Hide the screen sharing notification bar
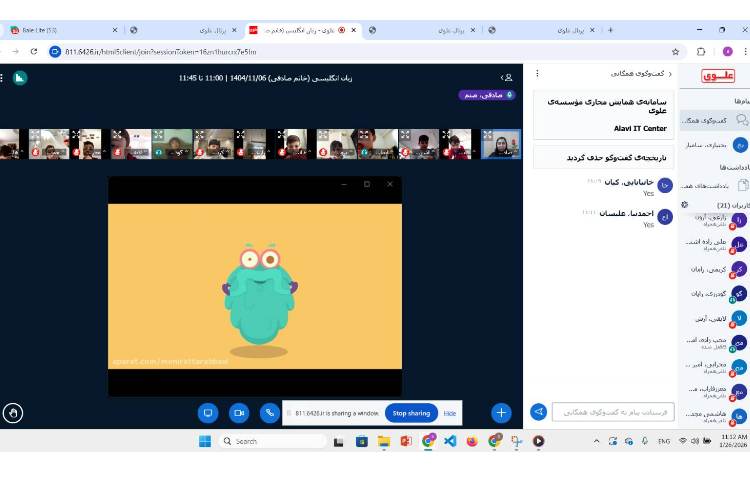Screen dimensions: 750x480 (x=450, y=414)
